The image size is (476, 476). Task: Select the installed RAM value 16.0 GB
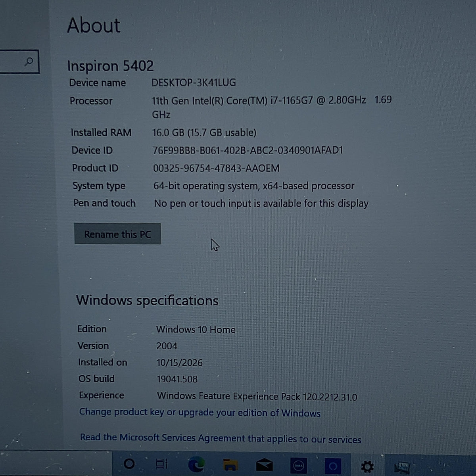point(204,132)
